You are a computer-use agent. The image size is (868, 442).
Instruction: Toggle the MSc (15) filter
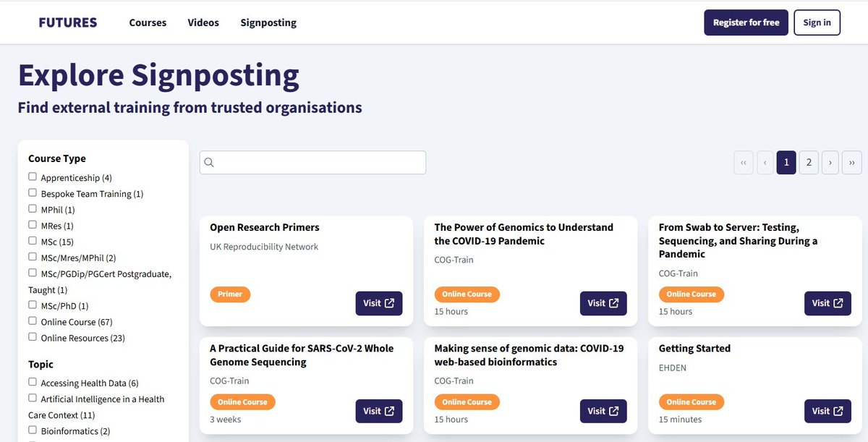pyautogui.click(x=33, y=241)
